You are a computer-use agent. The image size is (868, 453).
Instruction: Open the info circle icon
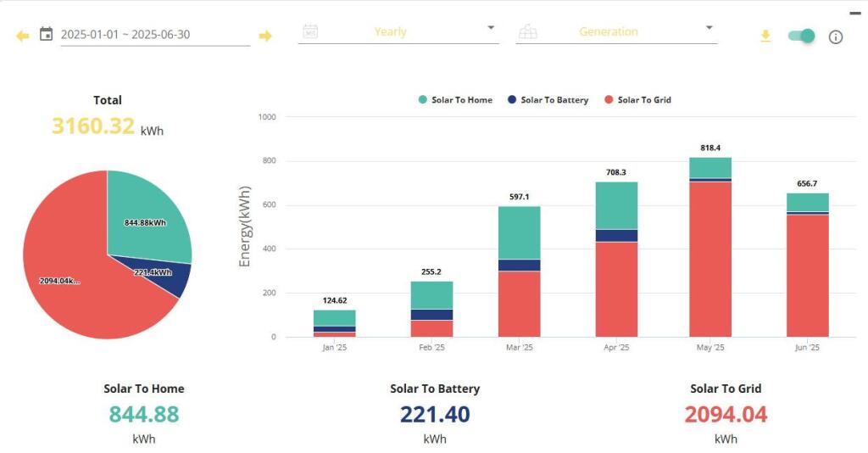[836, 36]
